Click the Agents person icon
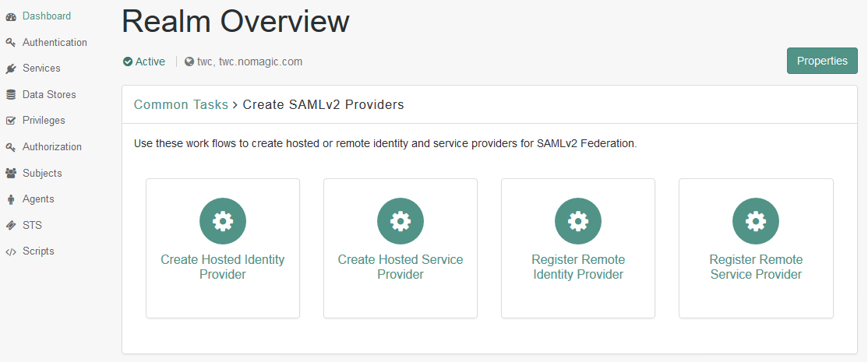 pyautogui.click(x=11, y=199)
